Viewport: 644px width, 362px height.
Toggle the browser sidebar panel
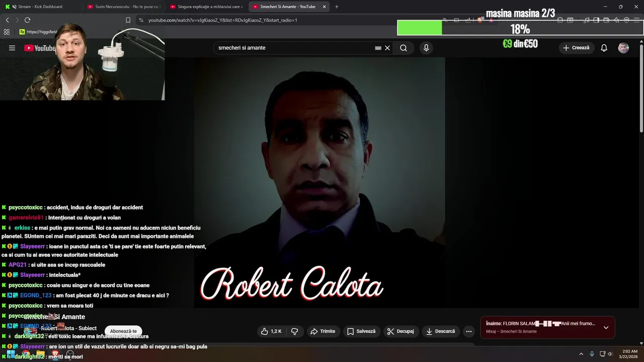click(596, 20)
